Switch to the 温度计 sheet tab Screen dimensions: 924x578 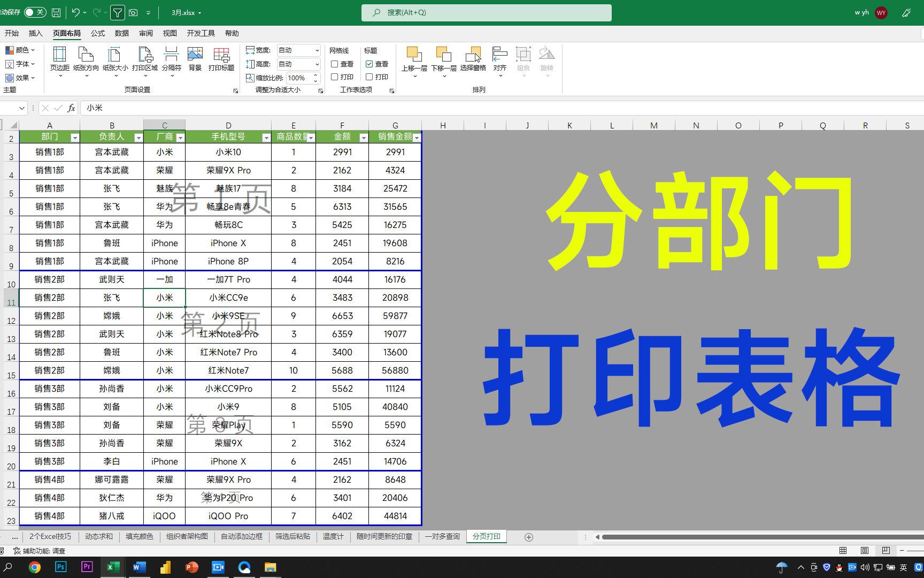[x=333, y=536]
